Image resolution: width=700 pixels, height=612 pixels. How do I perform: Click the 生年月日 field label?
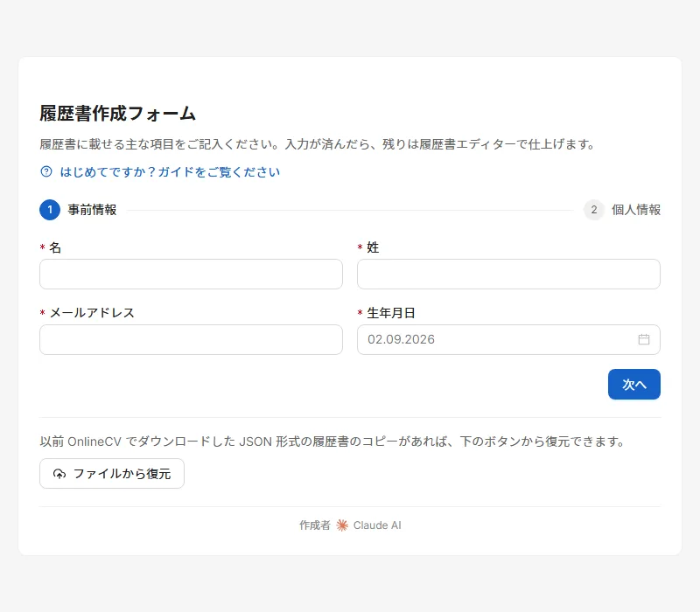[391, 313]
